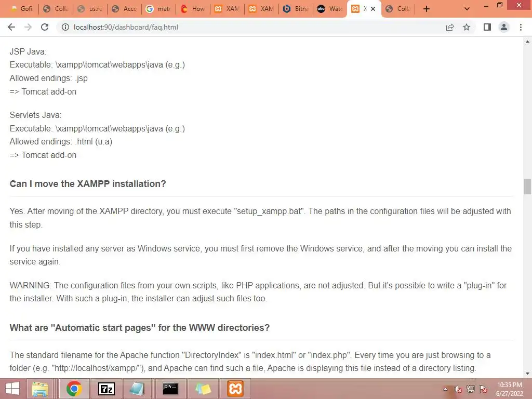Image resolution: width=532 pixels, height=399 pixels.
Task: Click the scrollbar down arrow
Action: (x=527, y=374)
